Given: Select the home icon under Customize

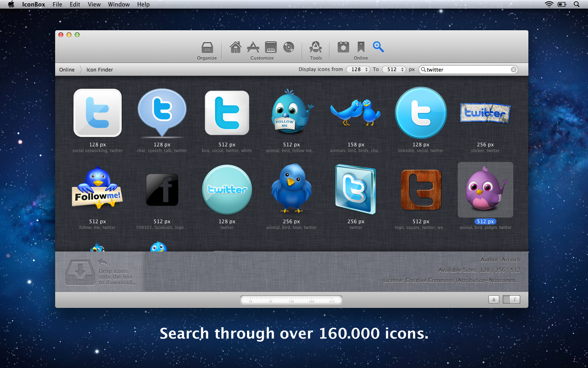Looking at the screenshot, I should pos(235,47).
